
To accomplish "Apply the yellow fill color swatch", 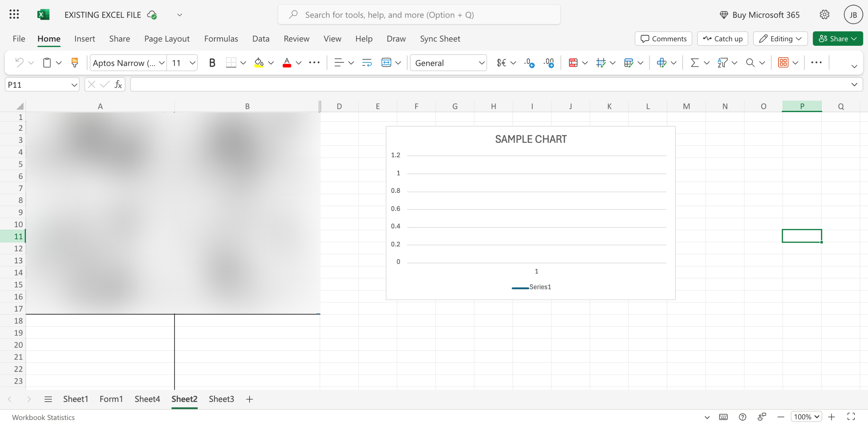I will [259, 63].
